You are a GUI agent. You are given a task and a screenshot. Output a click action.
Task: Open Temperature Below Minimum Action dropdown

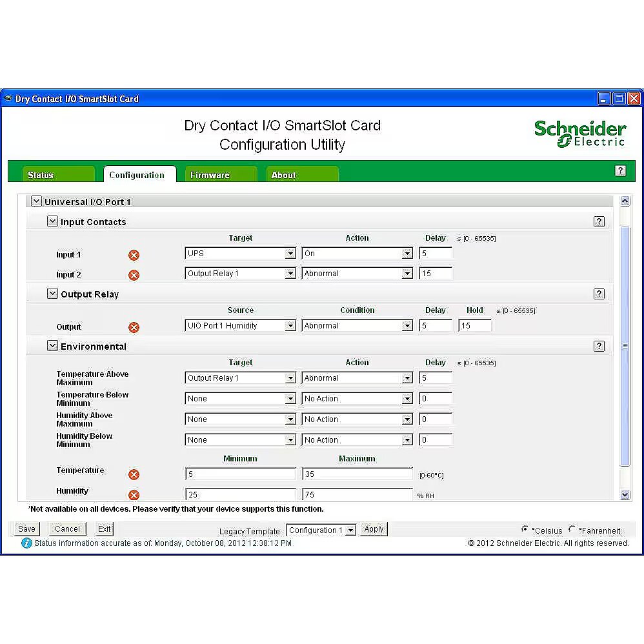coord(357,398)
